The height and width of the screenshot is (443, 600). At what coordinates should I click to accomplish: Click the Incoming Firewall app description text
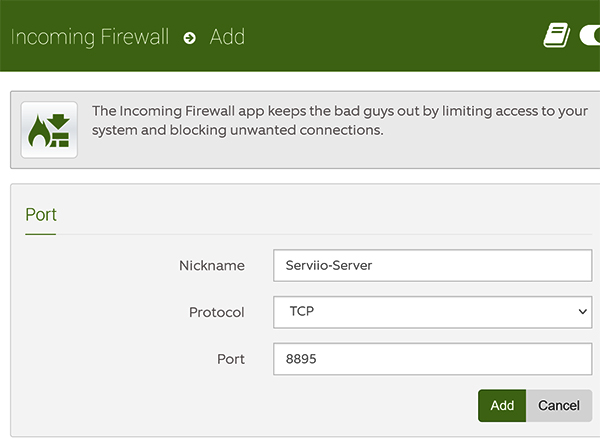pos(340,121)
